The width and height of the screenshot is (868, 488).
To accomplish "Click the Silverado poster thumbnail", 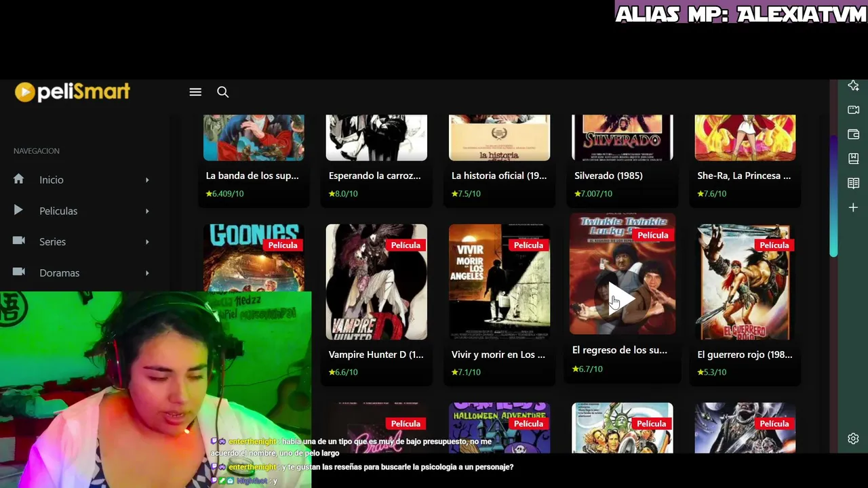I will 622,138.
